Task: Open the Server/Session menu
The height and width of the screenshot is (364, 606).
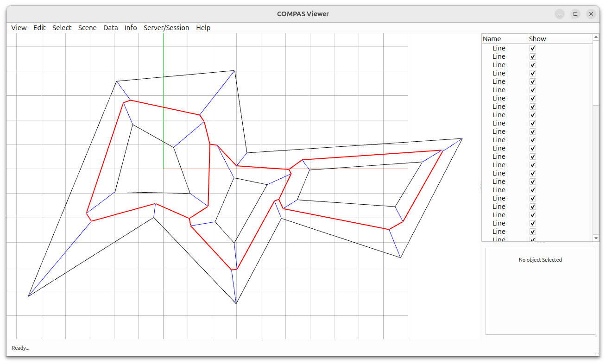Action: pyautogui.click(x=166, y=28)
